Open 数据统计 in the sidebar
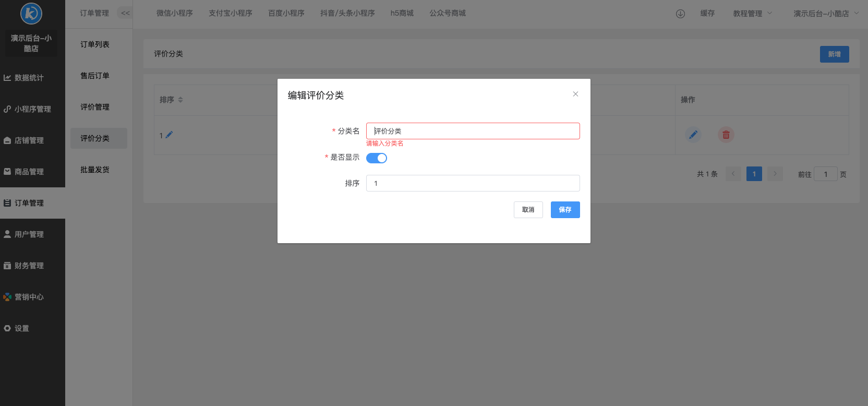The image size is (868, 406). point(32,78)
